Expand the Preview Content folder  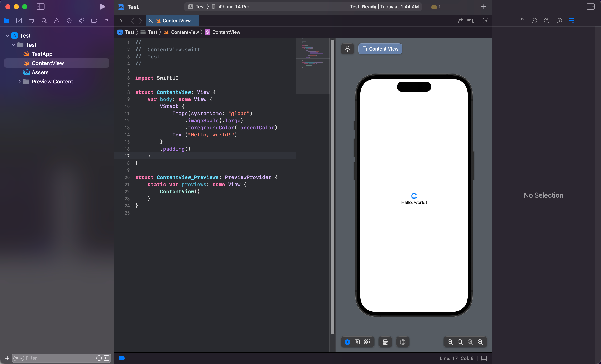pyautogui.click(x=20, y=81)
